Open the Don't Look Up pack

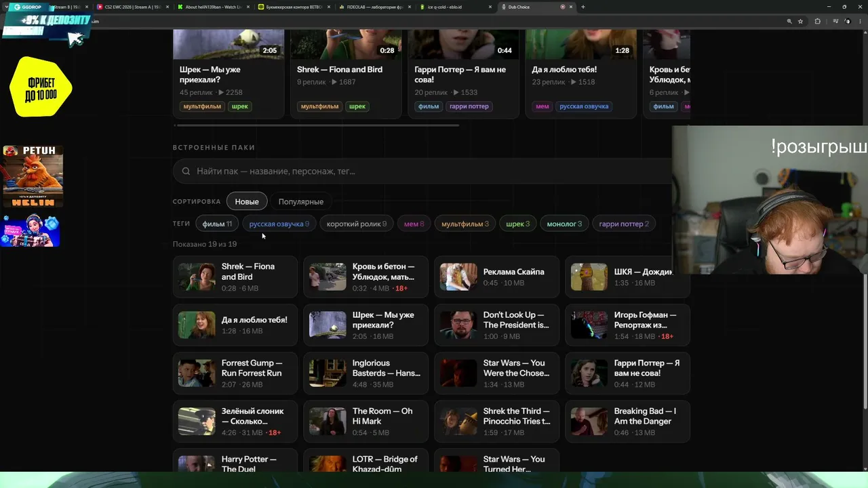point(496,325)
